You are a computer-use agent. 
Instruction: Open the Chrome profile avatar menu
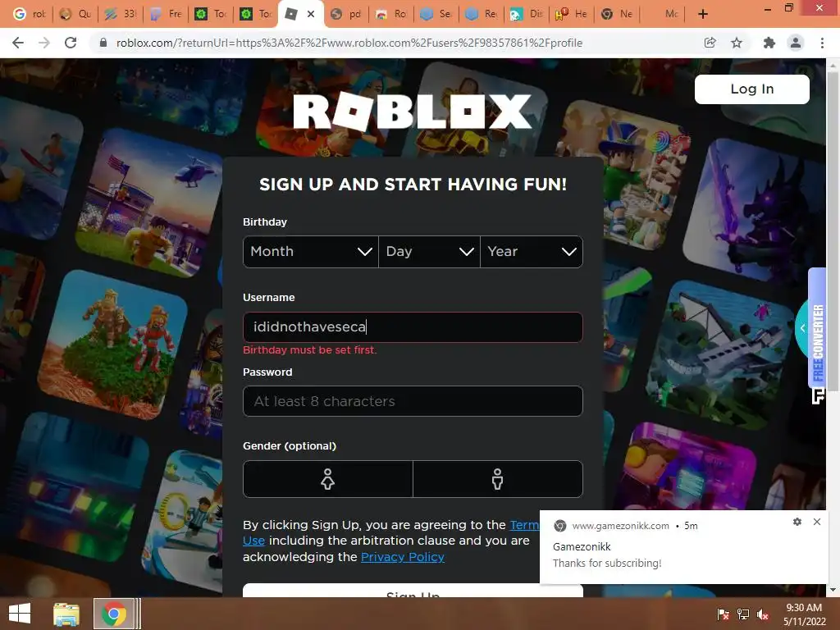point(796,43)
